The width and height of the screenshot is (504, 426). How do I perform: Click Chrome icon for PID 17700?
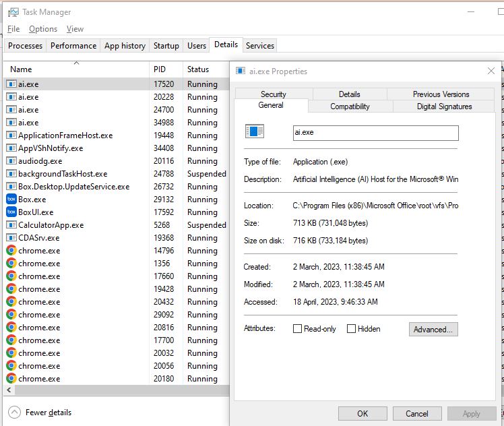click(x=11, y=340)
